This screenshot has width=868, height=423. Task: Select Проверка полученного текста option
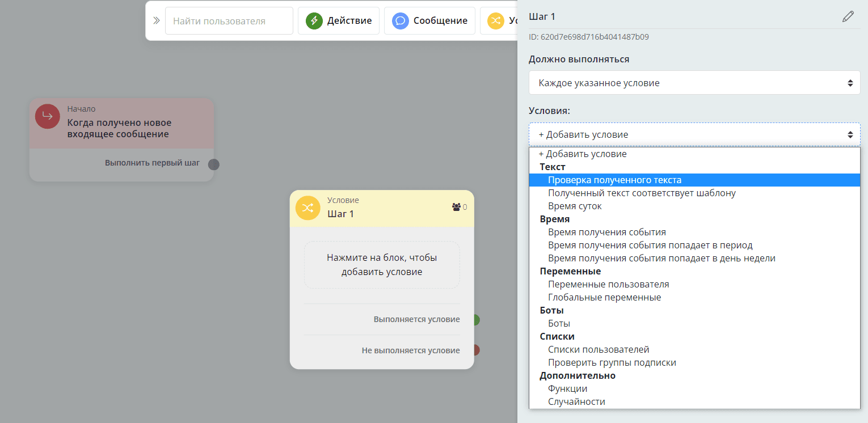pos(614,180)
